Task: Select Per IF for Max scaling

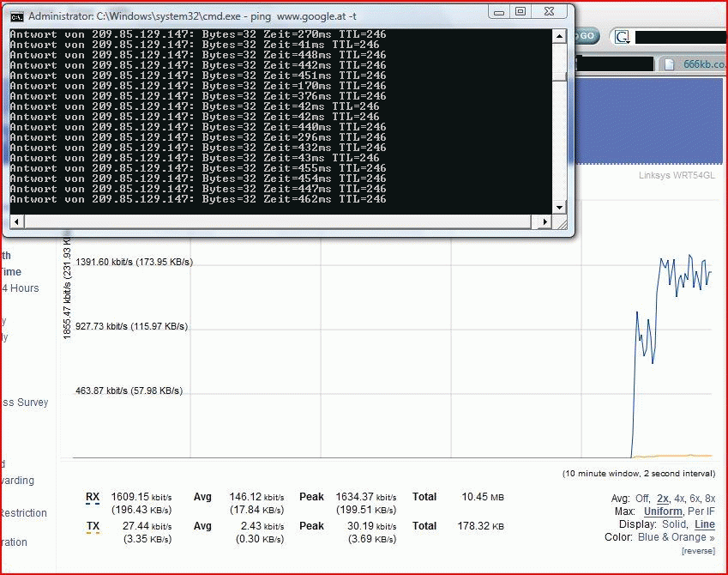Action: [701, 511]
